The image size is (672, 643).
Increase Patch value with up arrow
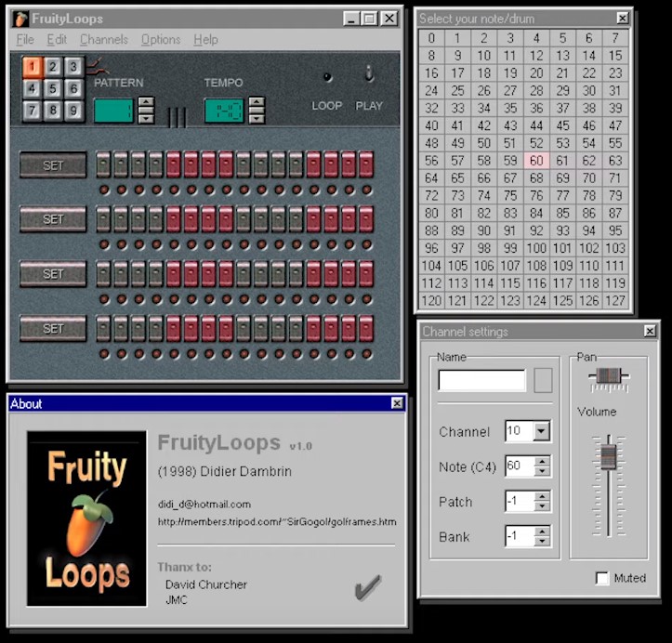point(542,496)
